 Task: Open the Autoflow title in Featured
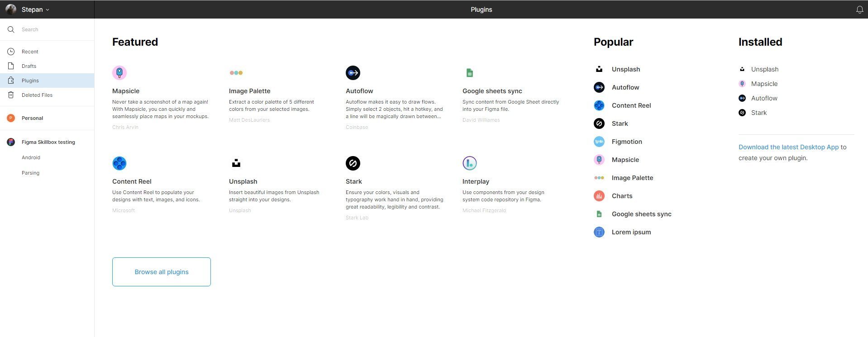tap(359, 91)
